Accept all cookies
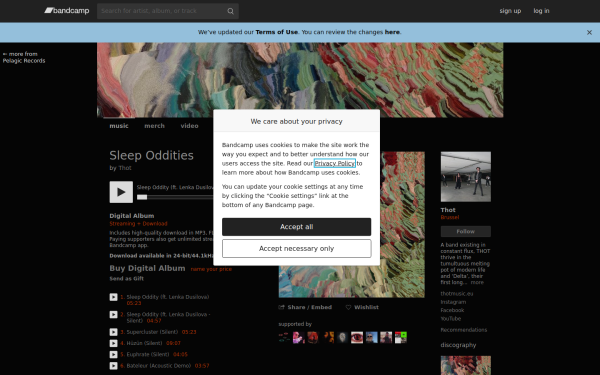This screenshot has height=375, width=600. (297, 227)
